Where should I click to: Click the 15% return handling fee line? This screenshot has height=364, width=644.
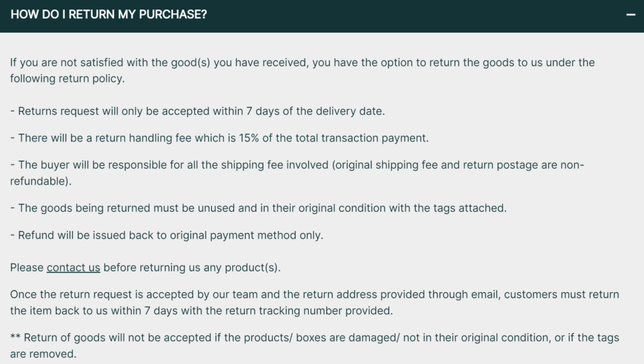[x=219, y=138]
